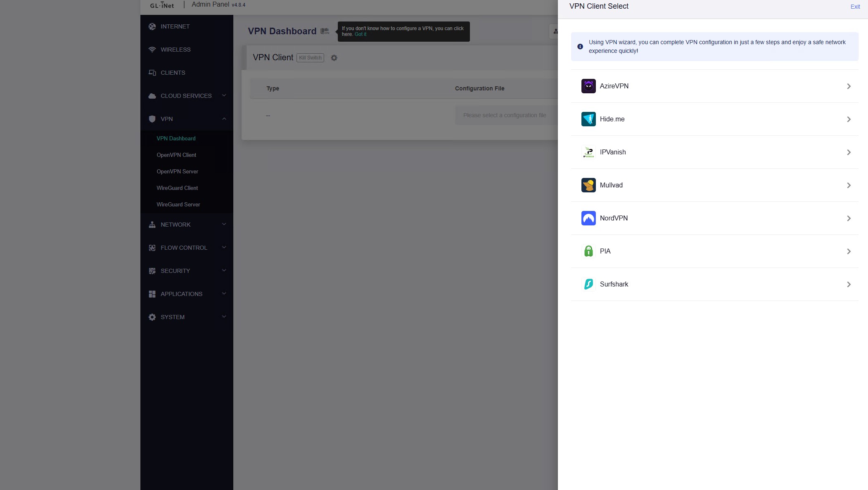The width and height of the screenshot is (868, 490).
Task: Click the AzireVPN logo icon
Action: tap(588, 86)
